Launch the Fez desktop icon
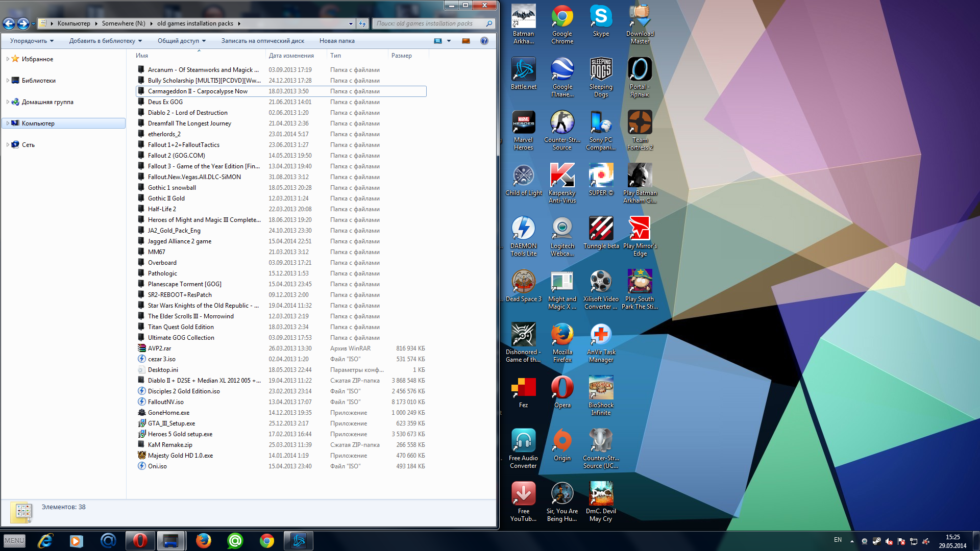Screen dimensions: 980x551 point(523,392)
